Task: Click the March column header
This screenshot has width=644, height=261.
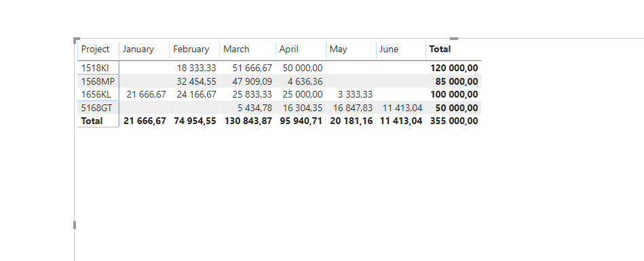Action: 236,49
